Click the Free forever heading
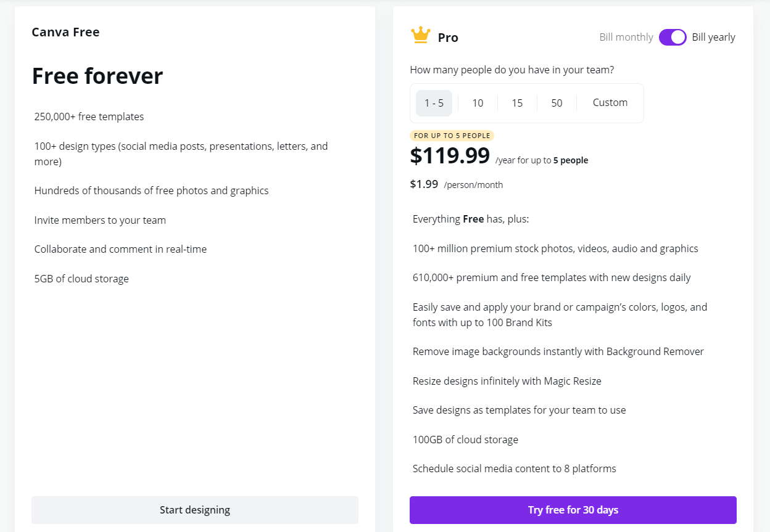The height and width of the screenshot is (532, 770). pyautogui.click(x=97, y=76)
